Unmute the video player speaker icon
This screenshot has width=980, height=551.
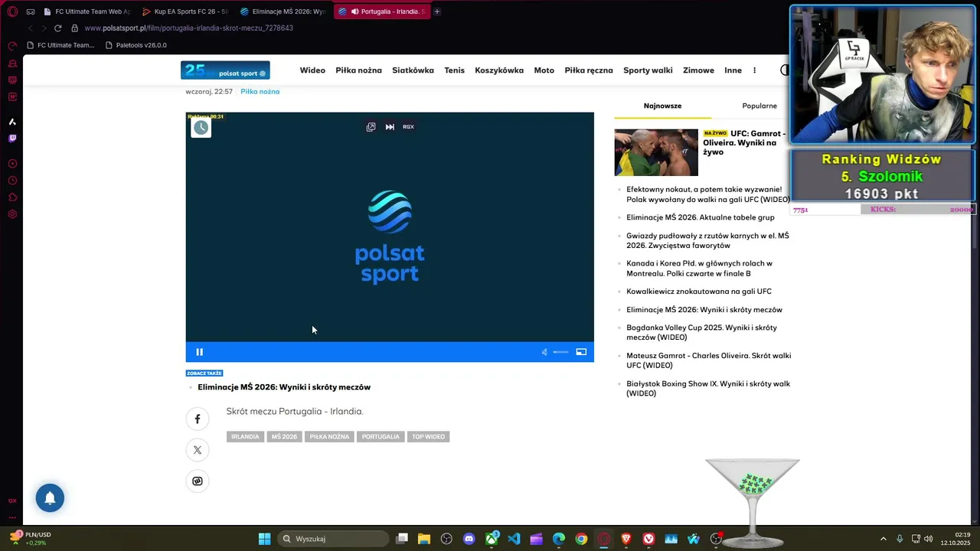point(544,352)
